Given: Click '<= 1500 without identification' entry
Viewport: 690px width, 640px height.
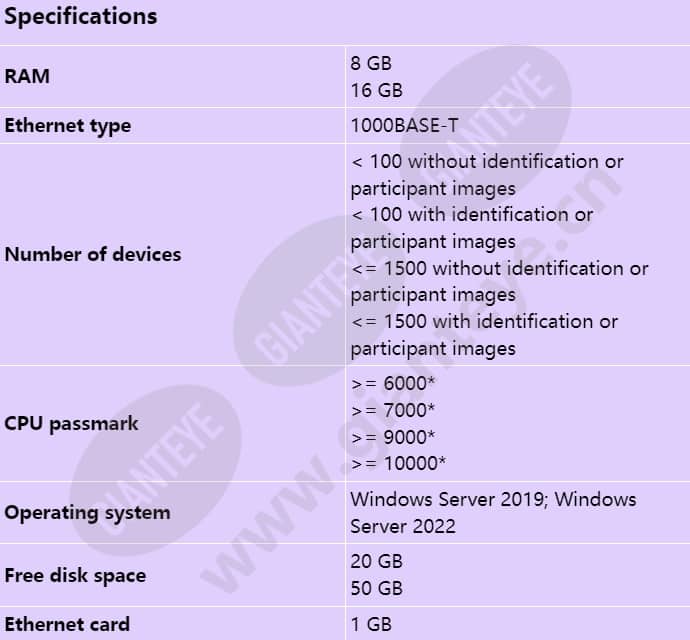Looking at the screenshot, I should (499, 281).
